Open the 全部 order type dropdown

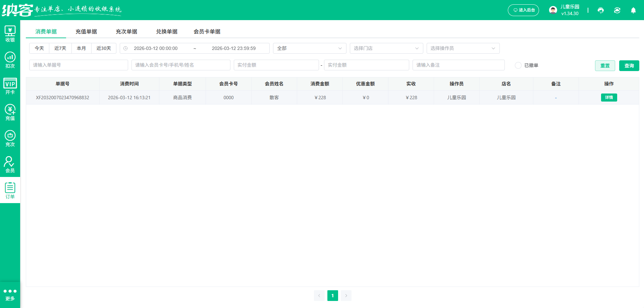(x=309, y=48)
